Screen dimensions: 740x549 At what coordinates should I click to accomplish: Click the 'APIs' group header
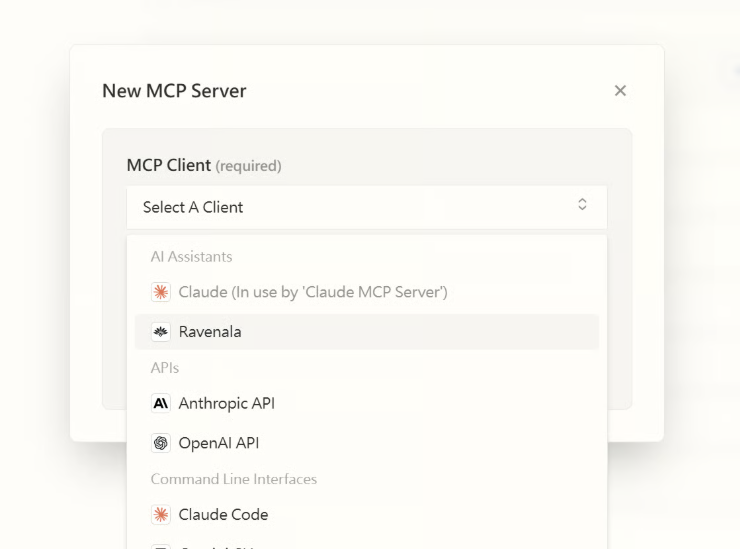point(165,368)
